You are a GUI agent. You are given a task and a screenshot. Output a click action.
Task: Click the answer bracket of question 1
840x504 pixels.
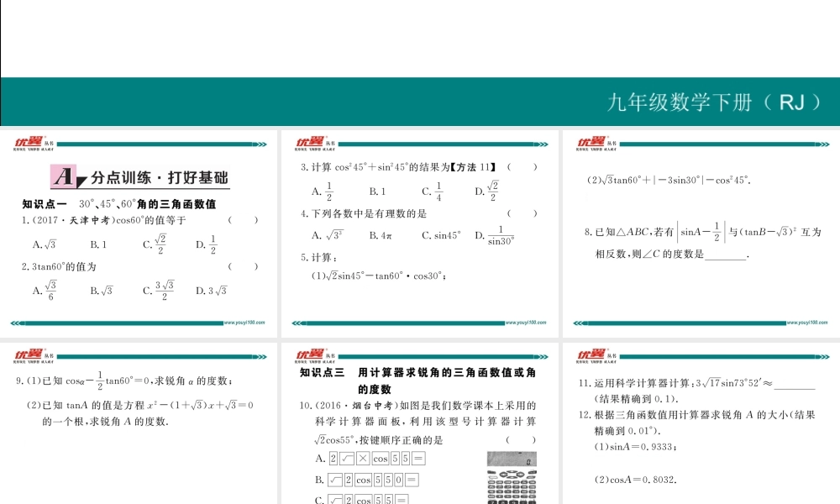click(244, 221)
